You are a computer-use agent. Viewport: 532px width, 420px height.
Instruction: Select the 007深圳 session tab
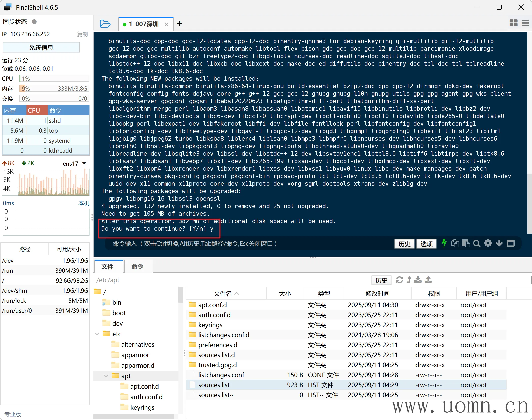pyautogui.click(x=144, y=24)
